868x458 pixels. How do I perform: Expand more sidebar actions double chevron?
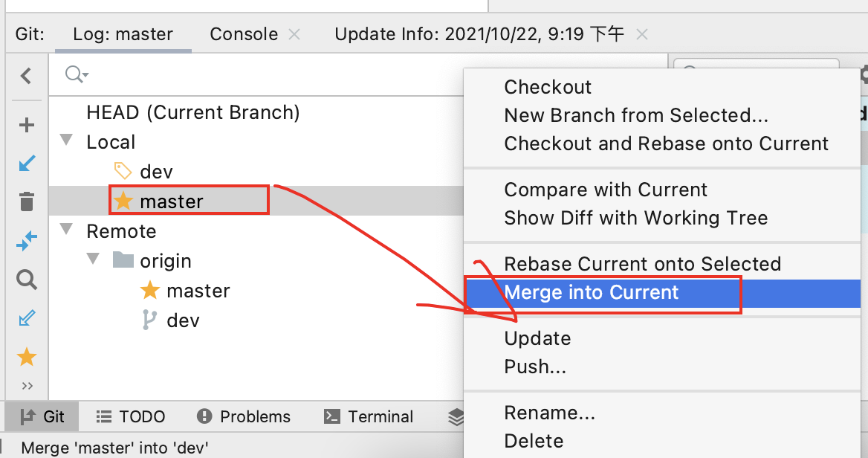click(27, 386)
